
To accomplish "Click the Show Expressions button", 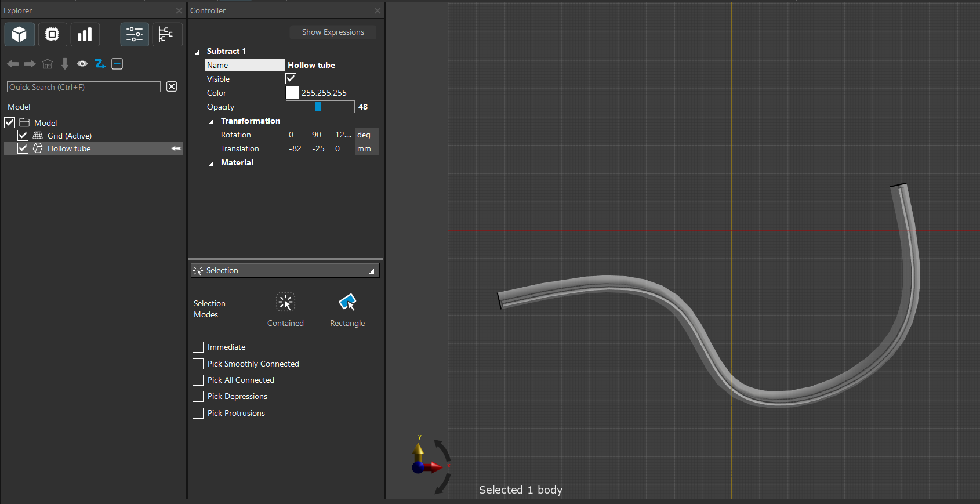I will pos(333,32).
